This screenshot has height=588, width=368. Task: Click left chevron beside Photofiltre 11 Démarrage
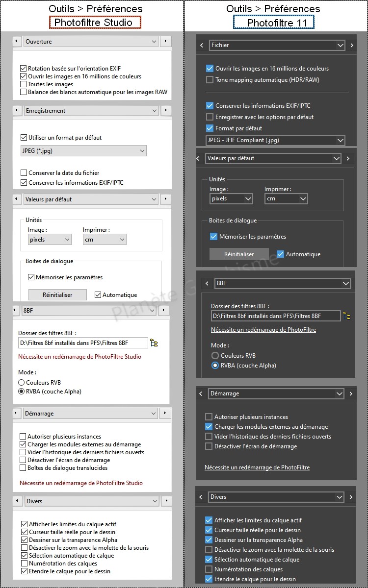tap(201, 393)
